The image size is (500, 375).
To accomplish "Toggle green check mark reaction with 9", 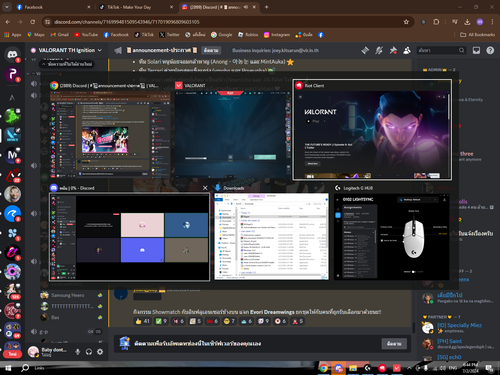I will [x=161, y=321].
